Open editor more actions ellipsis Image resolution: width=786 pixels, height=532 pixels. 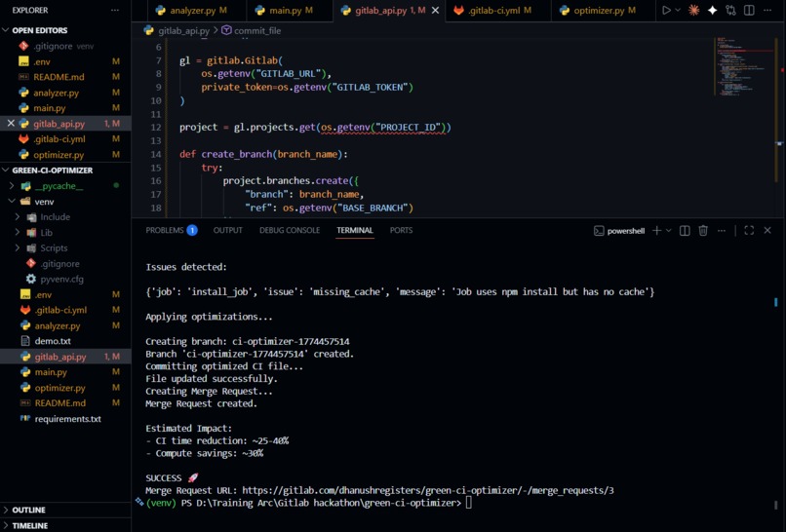[767, 10]
